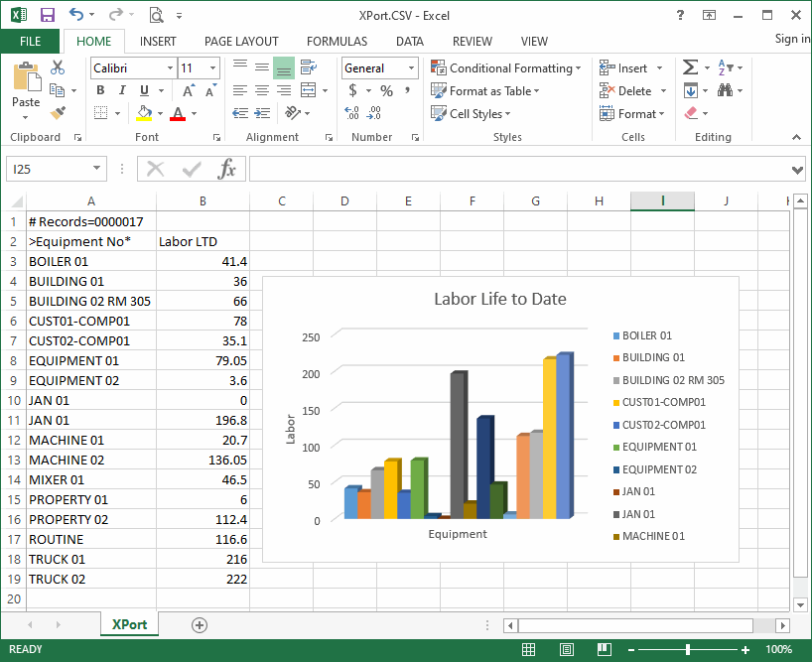Switch to the DATA tab
This screenshot has width=812, height=662.
coord(410,42)
